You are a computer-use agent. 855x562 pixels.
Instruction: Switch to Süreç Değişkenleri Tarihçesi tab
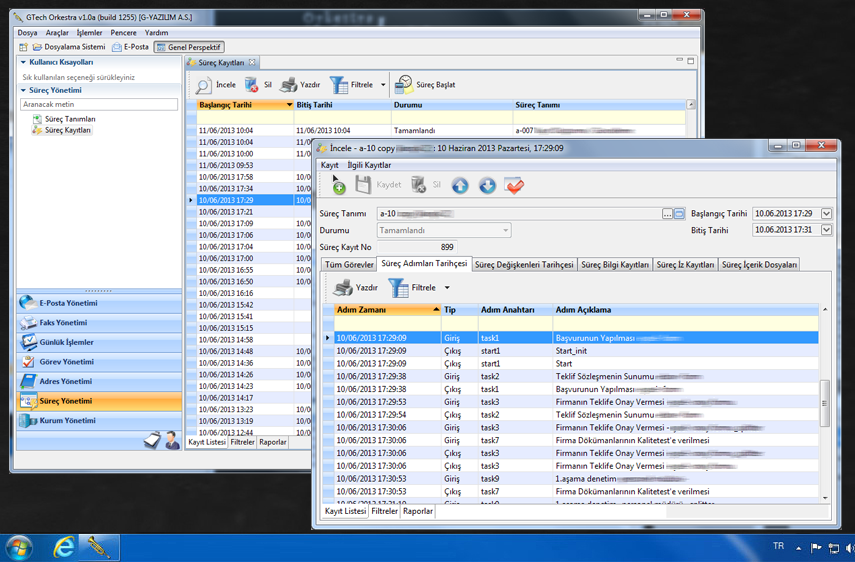tap(524, 265)
